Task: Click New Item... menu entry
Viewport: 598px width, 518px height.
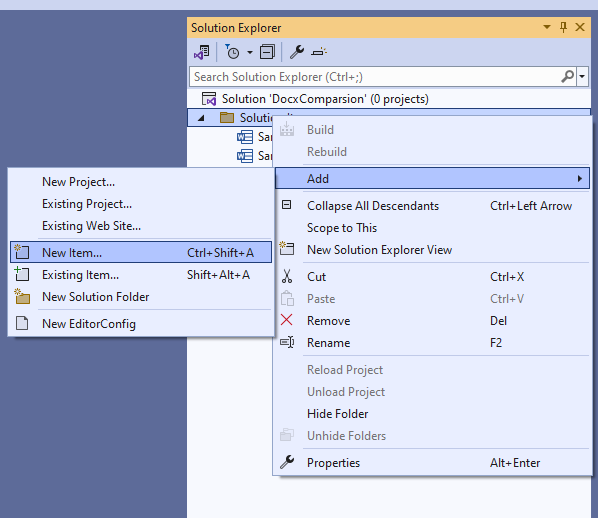Action: click(141, 252)
